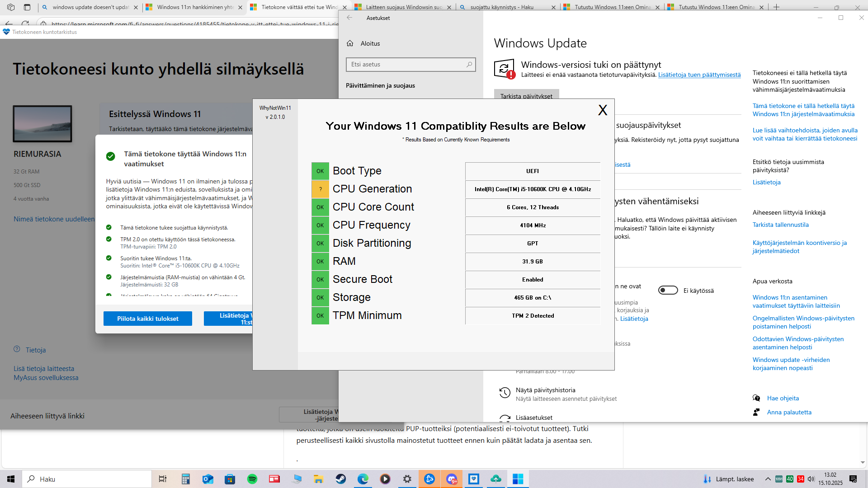The width and height of the screenshot is (868, 488).
Task: Open File Explorer from taskbar
Action: click(319, 479)
